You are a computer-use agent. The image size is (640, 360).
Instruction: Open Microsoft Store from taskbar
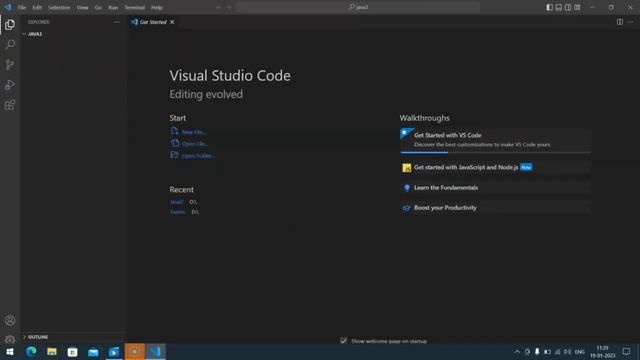(73, 351)
